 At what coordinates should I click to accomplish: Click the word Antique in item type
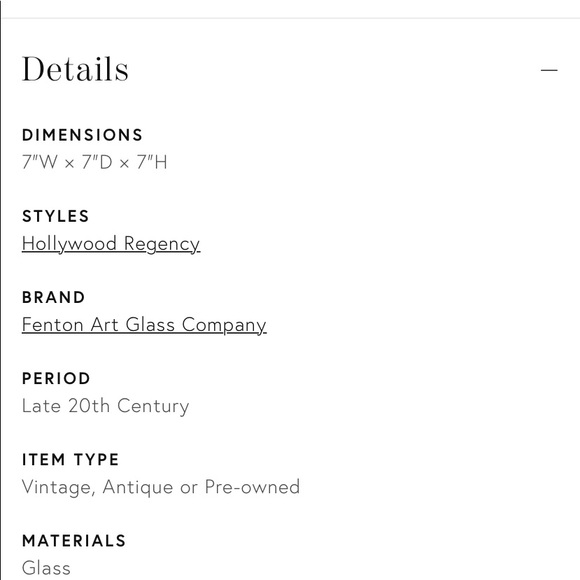[x=138, y=487]
